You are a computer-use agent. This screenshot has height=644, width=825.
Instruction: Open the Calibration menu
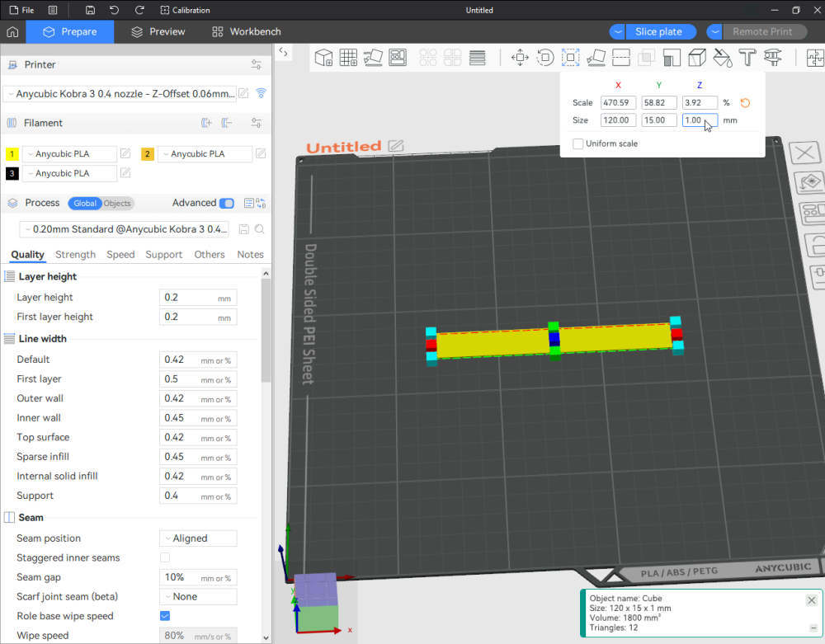coord(185,10)
